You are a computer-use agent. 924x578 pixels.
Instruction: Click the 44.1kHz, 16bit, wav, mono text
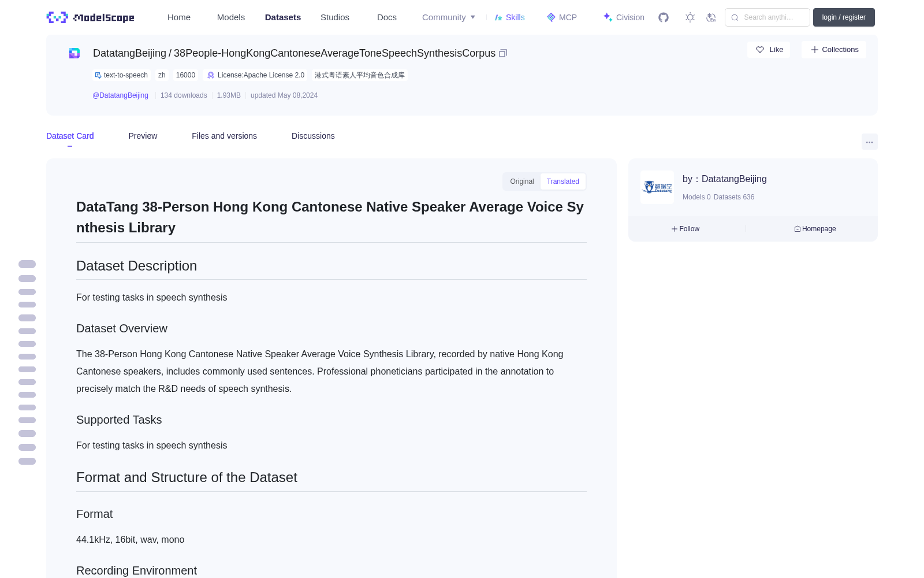[131, 539]
